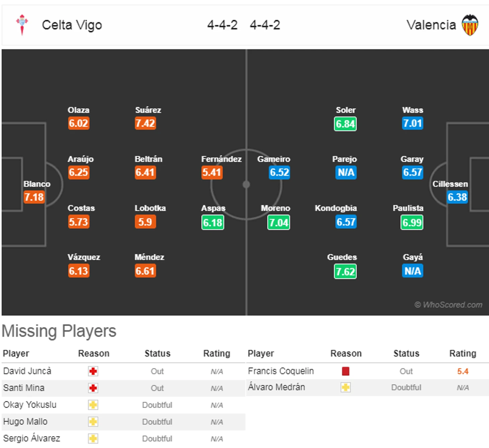Screen dimensions: 489x448
Task: Click the Aspas player name on pitch
Action: click(x=213, y=208)
